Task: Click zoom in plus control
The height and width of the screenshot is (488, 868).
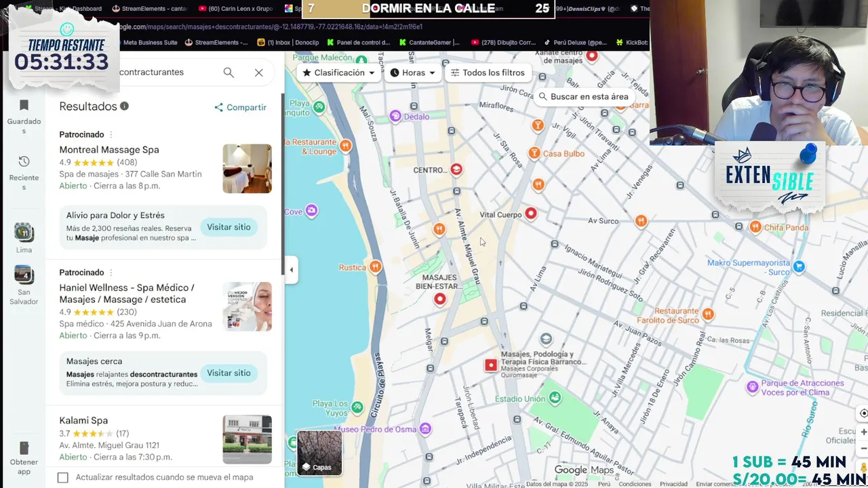Action: (x=863, y=432)
